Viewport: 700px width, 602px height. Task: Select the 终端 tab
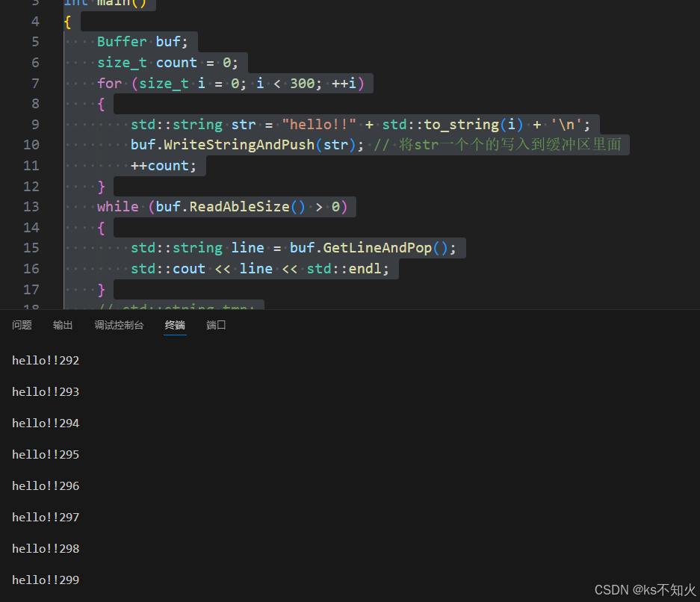coord(175,326)
